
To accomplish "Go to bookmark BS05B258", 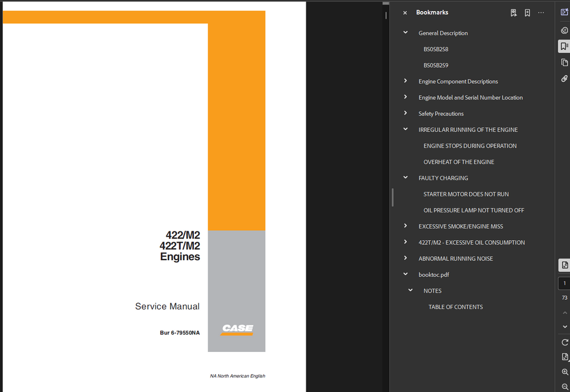I will pyautogui.click(x=436, y=49).
